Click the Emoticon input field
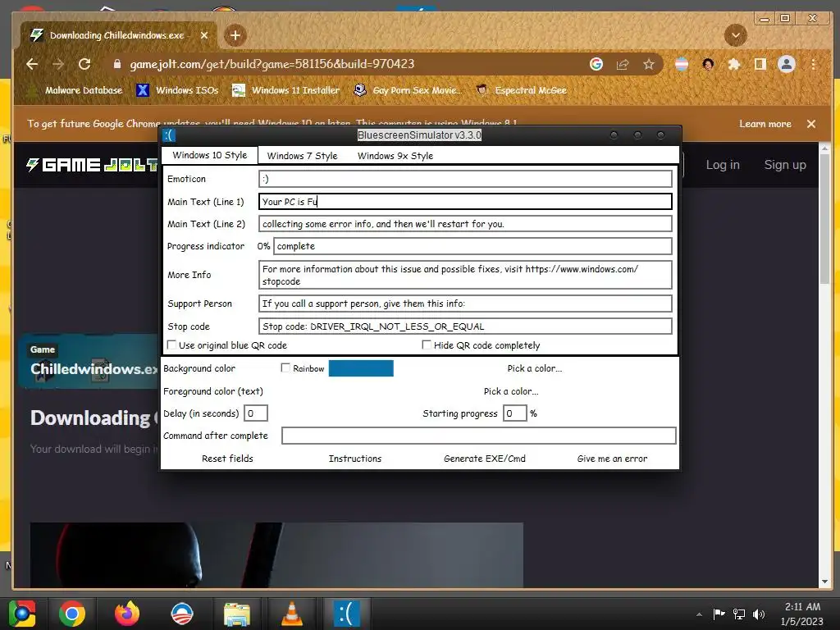This screenshot has height=630, width=840. tap(465, 179)
